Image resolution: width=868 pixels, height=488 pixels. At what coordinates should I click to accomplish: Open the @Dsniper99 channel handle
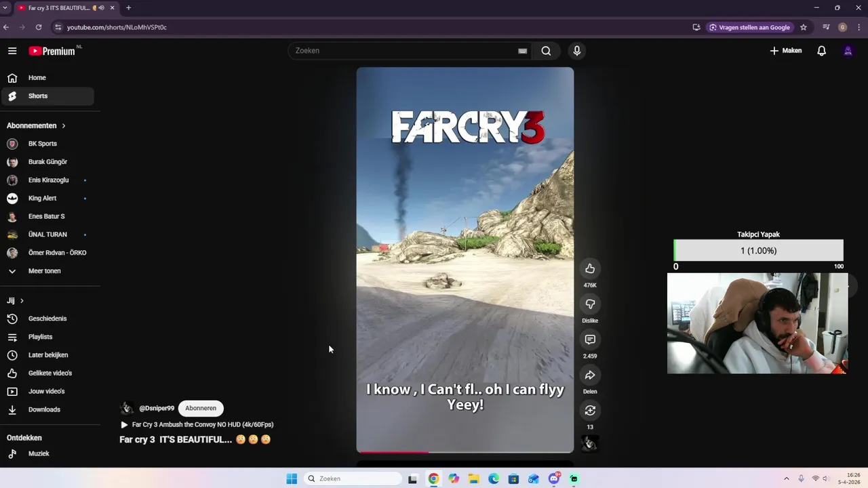157,408
